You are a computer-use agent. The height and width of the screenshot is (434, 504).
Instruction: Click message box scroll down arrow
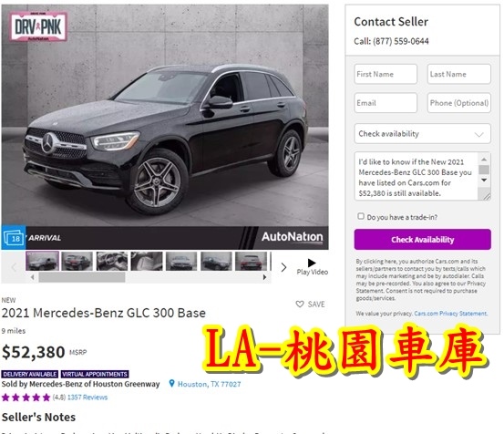click(x=484, y=180)
